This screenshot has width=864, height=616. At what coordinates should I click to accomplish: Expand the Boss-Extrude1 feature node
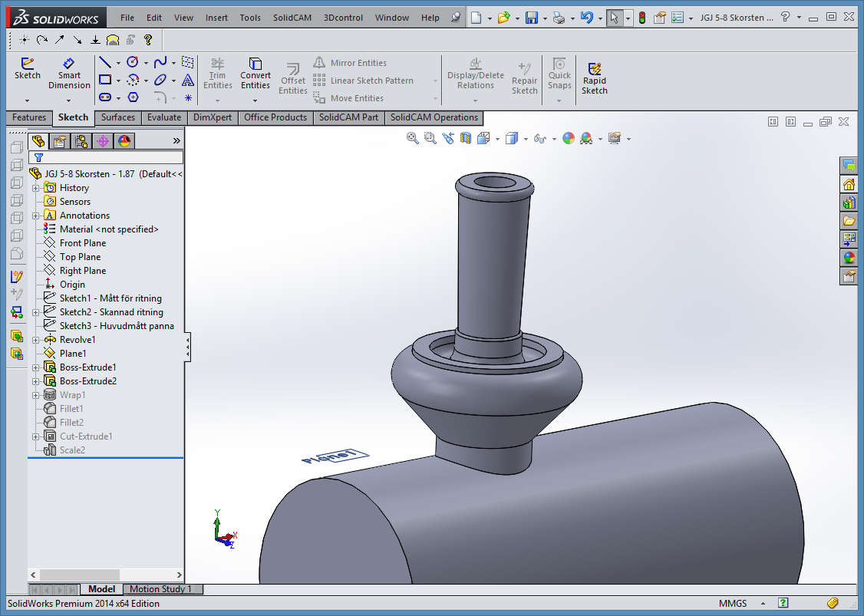36,367
